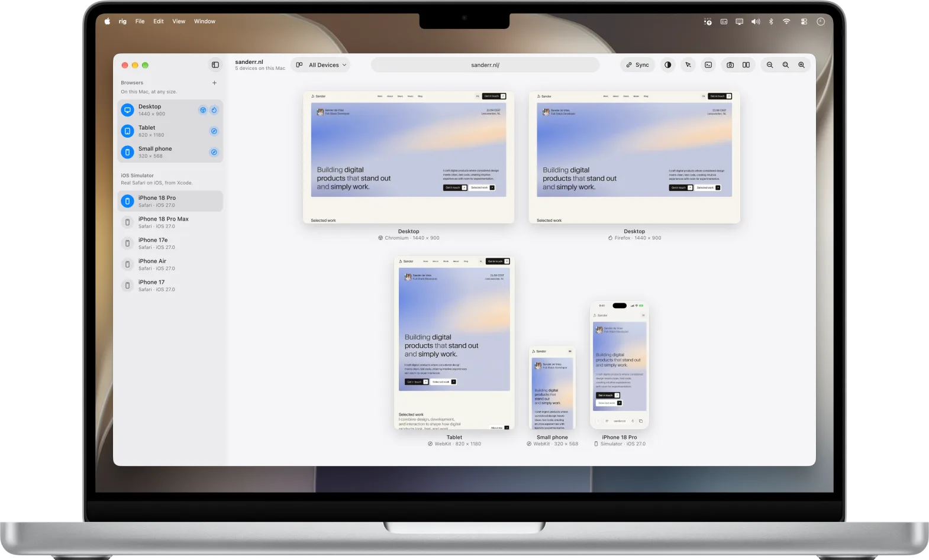Toggle the sidebar panel icon
This screenshot has width=929, height=560.
point(215,65)
